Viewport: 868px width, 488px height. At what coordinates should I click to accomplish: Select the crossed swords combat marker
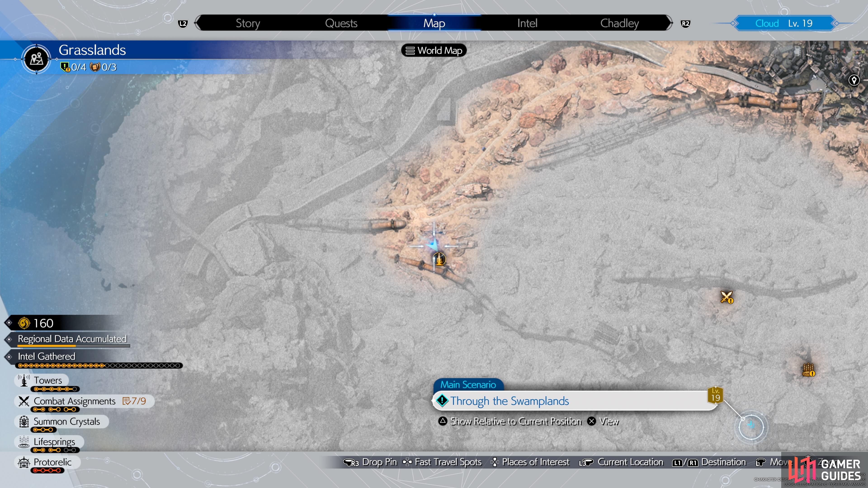pos(727,297)
